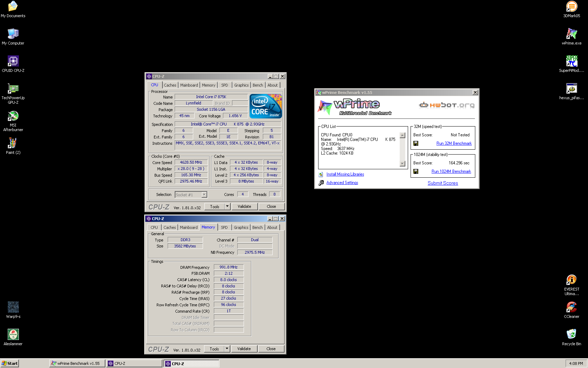Image resolution: width=588 pixels, height=368 pixels.
Task: Click Validate button in lower CPU-Z
Action: click(244, 349)
